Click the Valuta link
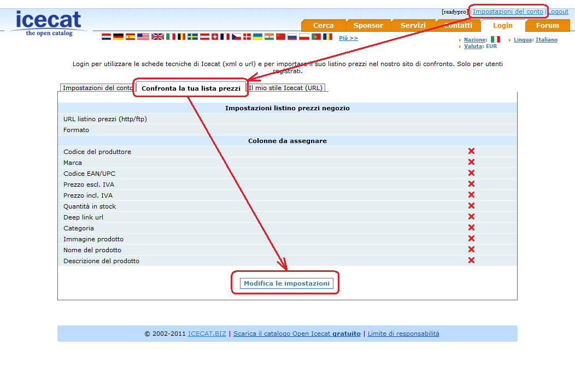 coord(473,46)
